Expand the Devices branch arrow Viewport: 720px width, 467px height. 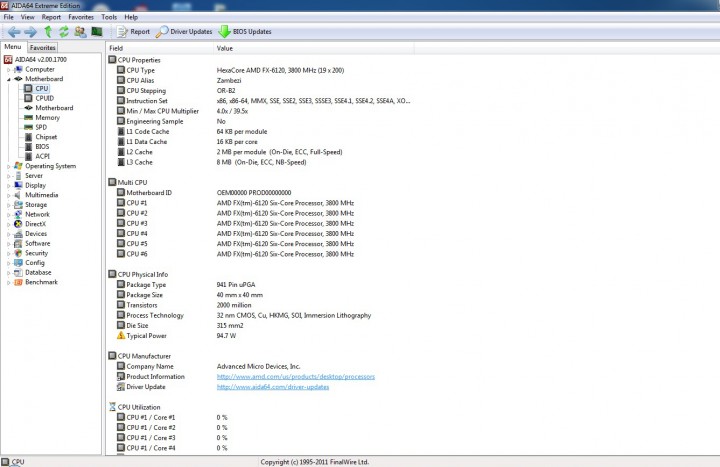click(x=8, y=234)
